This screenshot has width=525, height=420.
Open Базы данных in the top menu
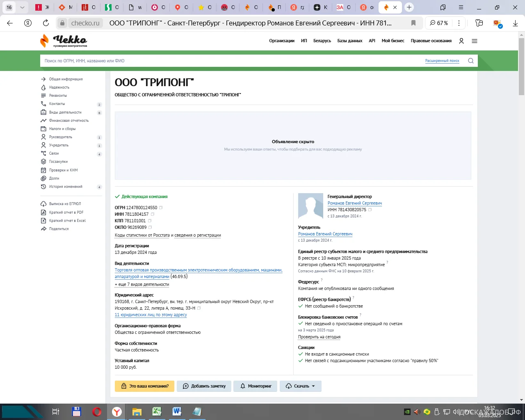350,41
